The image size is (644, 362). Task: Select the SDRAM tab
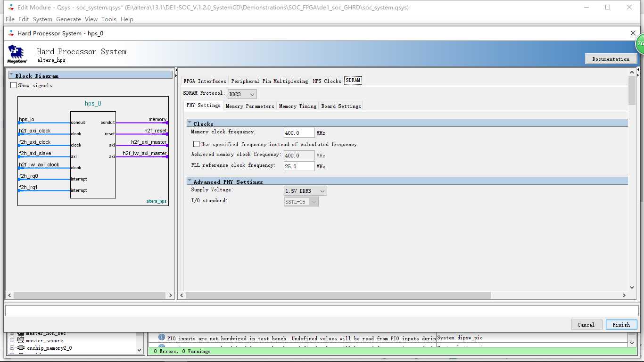[x=353, y=81]
